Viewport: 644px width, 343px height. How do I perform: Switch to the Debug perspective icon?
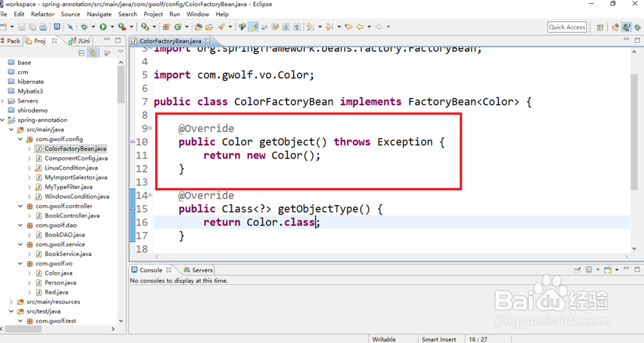click(x=638, y=27)
